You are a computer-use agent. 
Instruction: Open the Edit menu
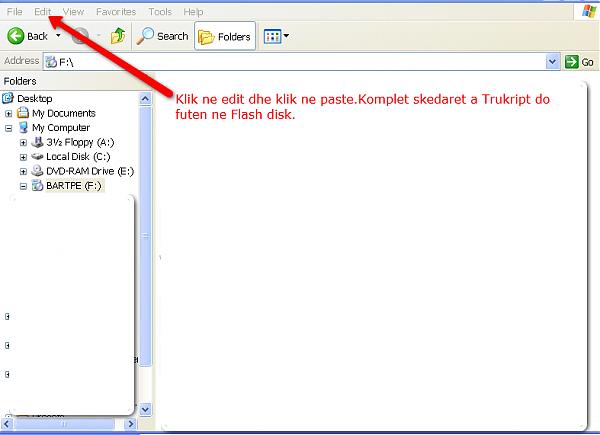(42, 12)
